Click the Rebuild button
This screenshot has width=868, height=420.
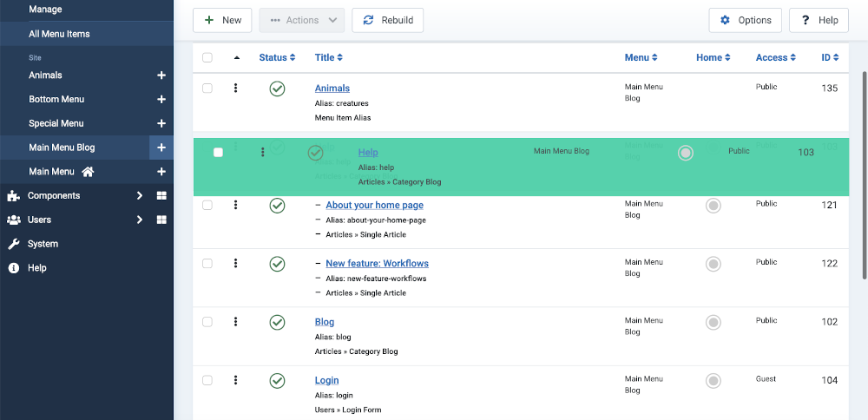click(387, 20)
